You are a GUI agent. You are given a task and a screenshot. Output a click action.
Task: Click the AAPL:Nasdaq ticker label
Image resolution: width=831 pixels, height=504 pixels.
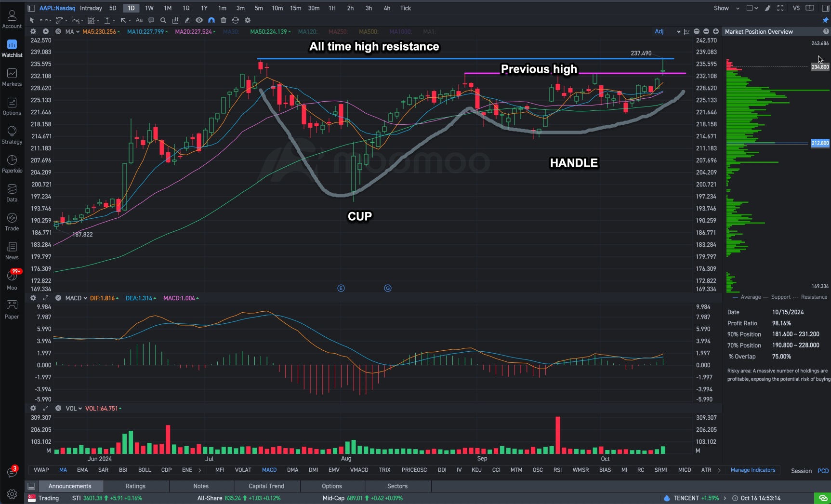57,8
